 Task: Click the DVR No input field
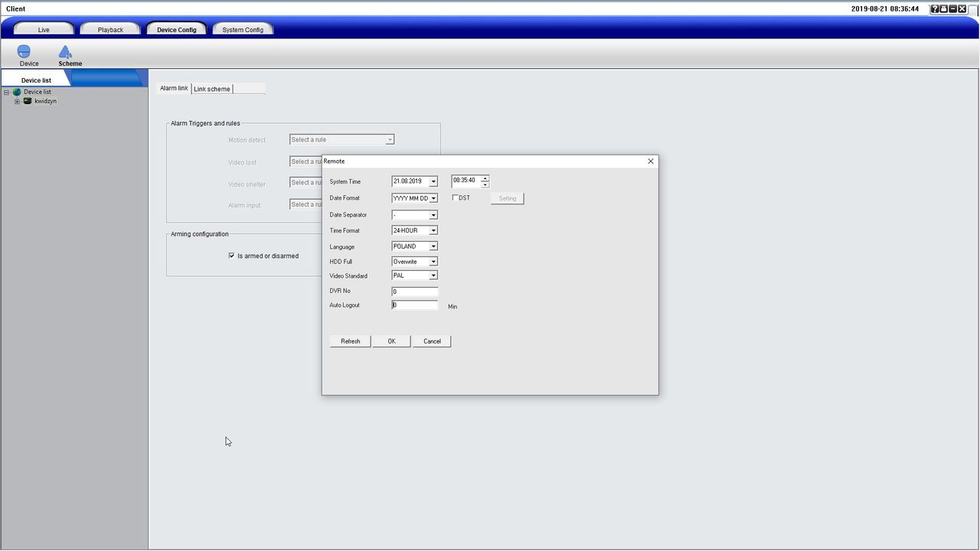click(x=414, y=291)
